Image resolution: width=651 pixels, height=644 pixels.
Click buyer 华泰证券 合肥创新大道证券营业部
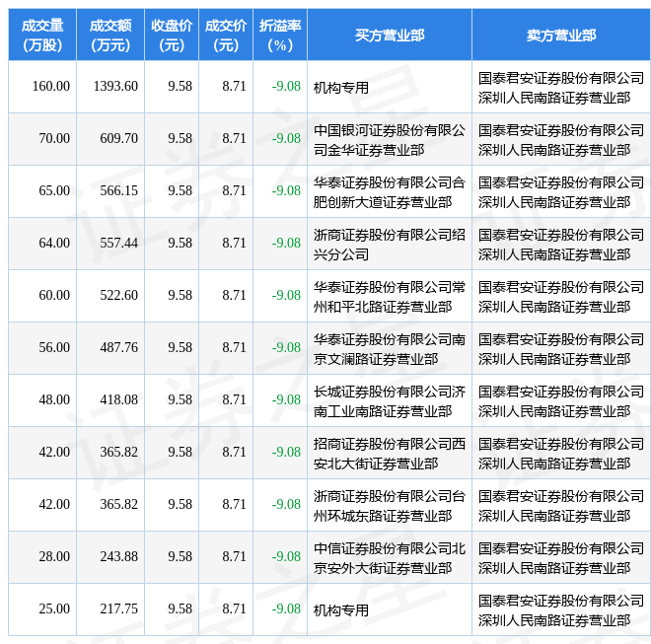390,192
